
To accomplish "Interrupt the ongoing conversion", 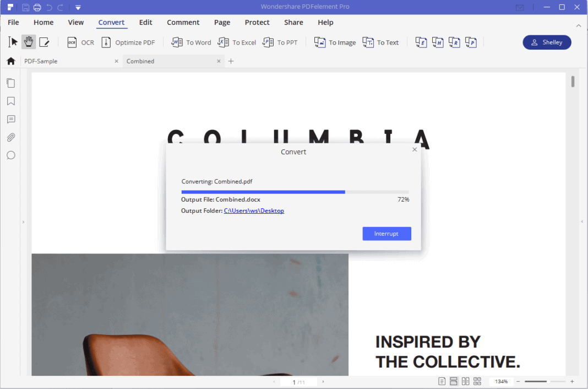I will 386,234.
